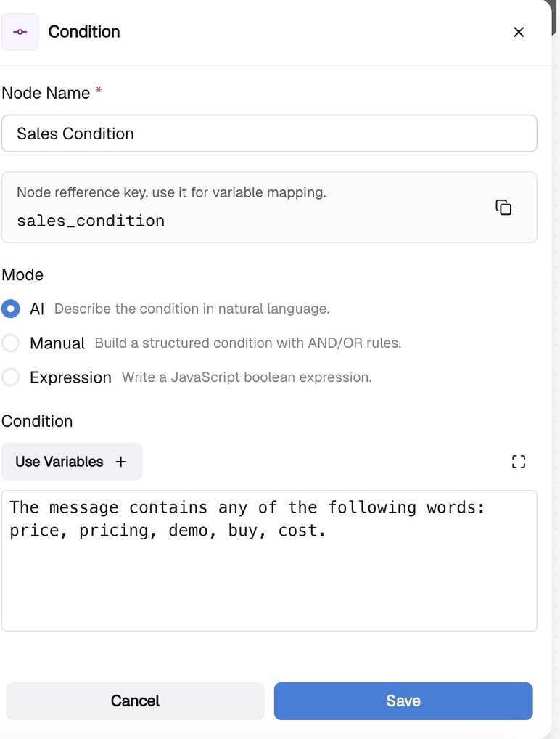Close the Condition panel
Viewport: 560px width, 739px height.
point(519,32)
